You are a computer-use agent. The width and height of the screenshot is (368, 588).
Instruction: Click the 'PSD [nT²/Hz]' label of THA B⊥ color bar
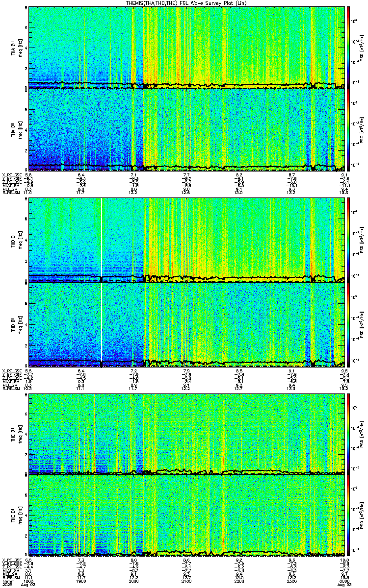click(x=362, y=48)
